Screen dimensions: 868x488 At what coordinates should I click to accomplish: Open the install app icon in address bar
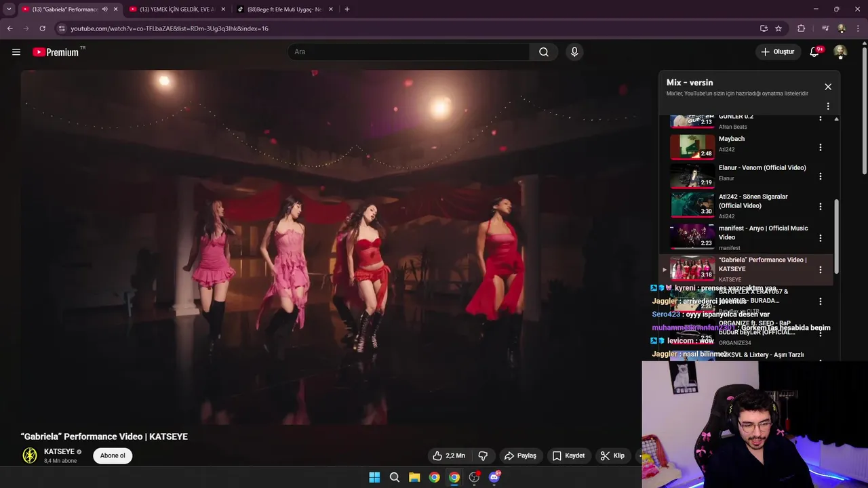click(764, 28)
